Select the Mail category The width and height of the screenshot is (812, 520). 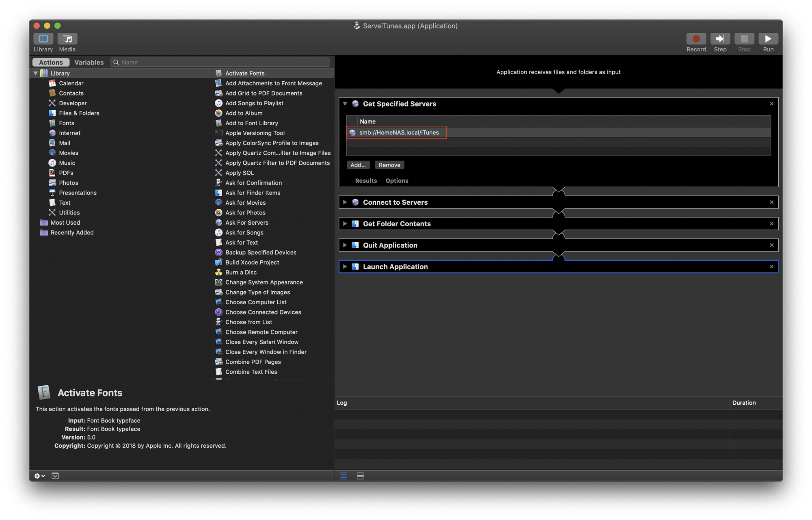click(64, 143)
